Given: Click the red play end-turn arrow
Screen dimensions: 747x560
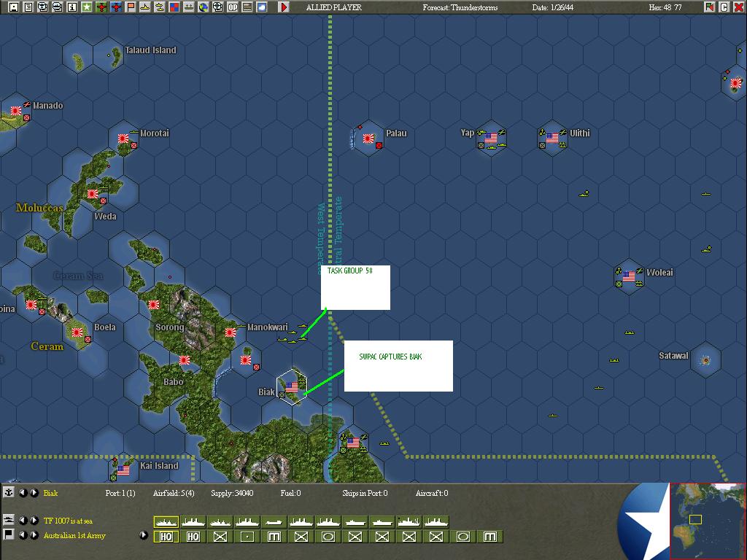Looking at the screenshot, I should click(284, 7).
